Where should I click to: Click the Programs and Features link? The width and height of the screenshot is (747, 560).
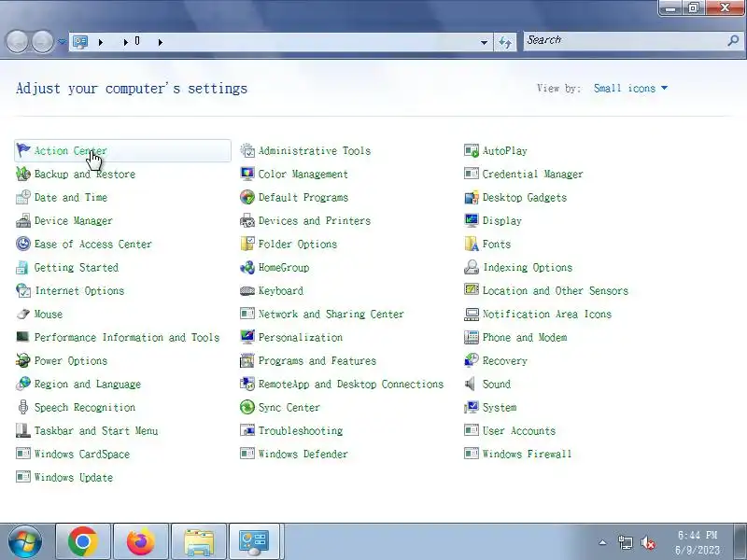click(x=317, y=361)
